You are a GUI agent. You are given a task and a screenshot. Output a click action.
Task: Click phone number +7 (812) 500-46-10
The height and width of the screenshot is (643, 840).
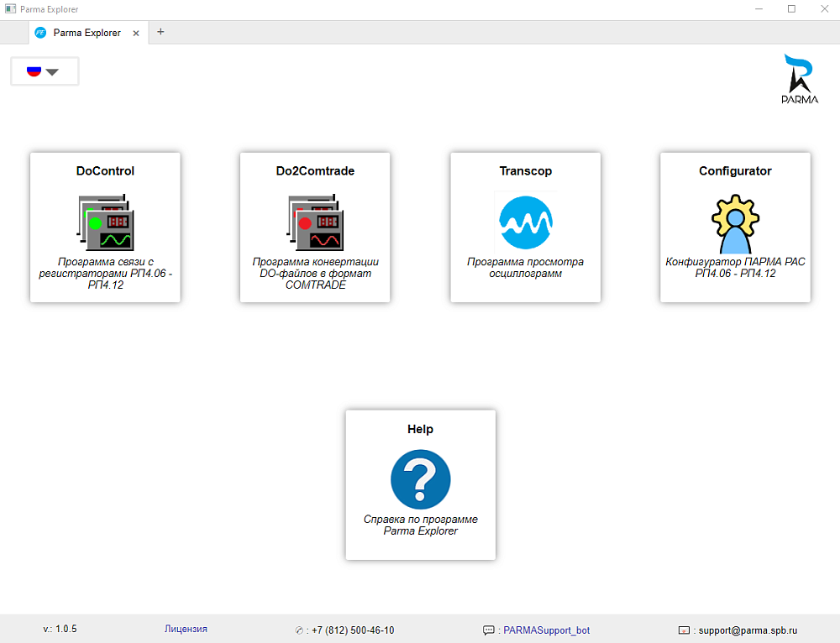353,630
